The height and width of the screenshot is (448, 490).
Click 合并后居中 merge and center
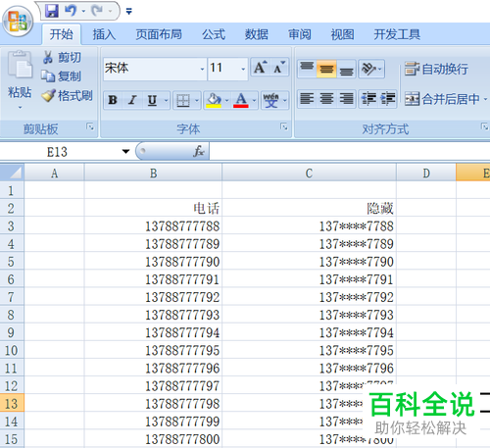point(442,99)
